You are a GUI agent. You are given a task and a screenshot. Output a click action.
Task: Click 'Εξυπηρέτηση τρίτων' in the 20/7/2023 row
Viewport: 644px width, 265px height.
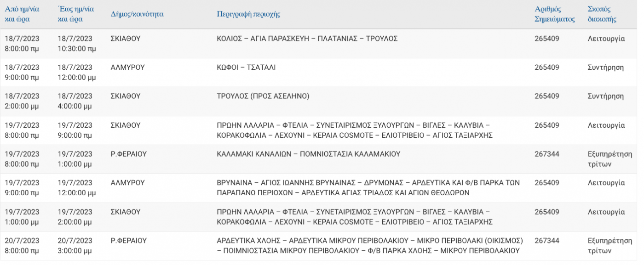coord(610,246)
